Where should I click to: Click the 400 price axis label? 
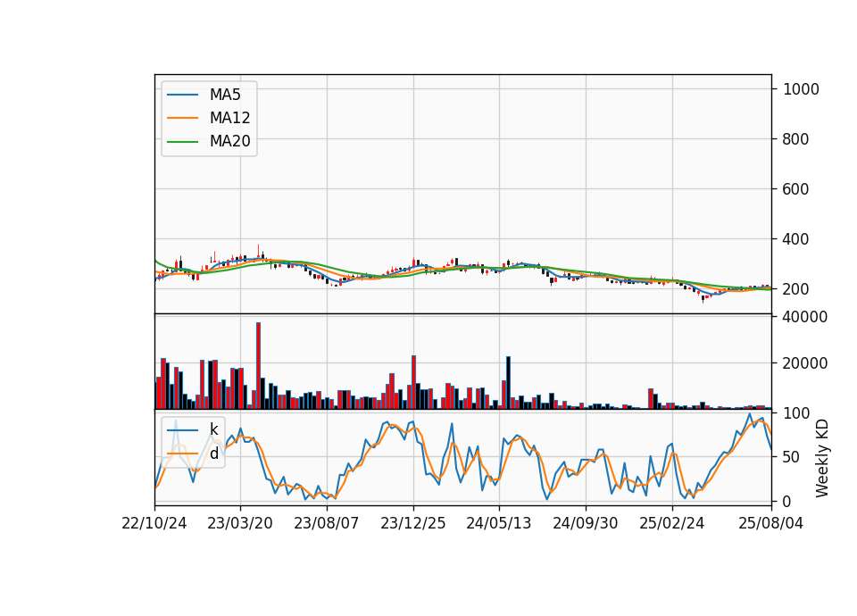(795, 239)
